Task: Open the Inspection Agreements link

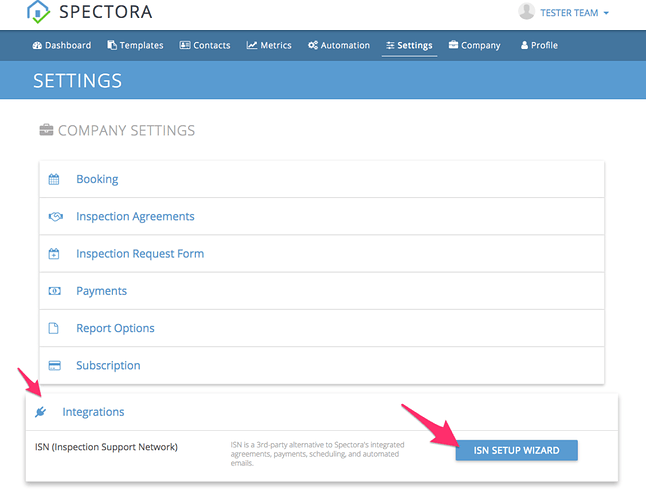Action: [x=135, y=217]
